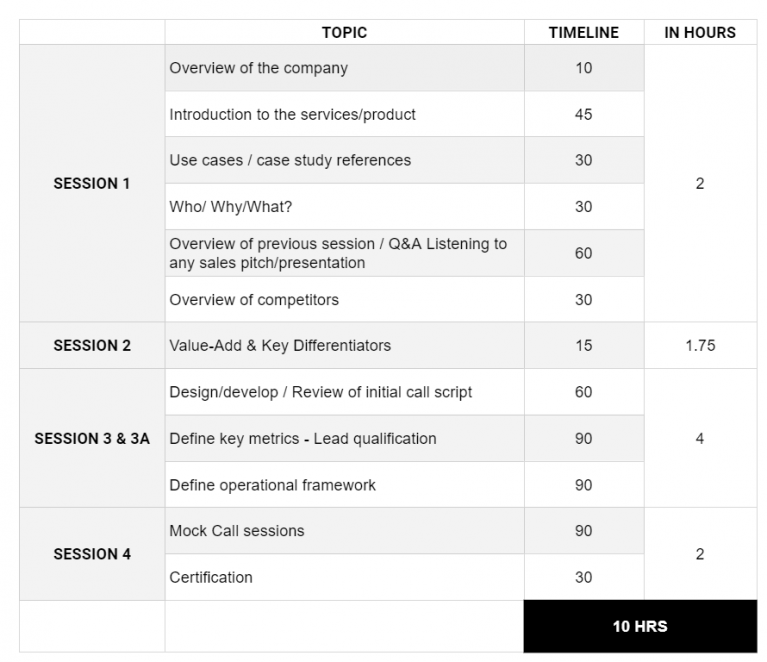Click the TIMELINE column header

point(584,32)
